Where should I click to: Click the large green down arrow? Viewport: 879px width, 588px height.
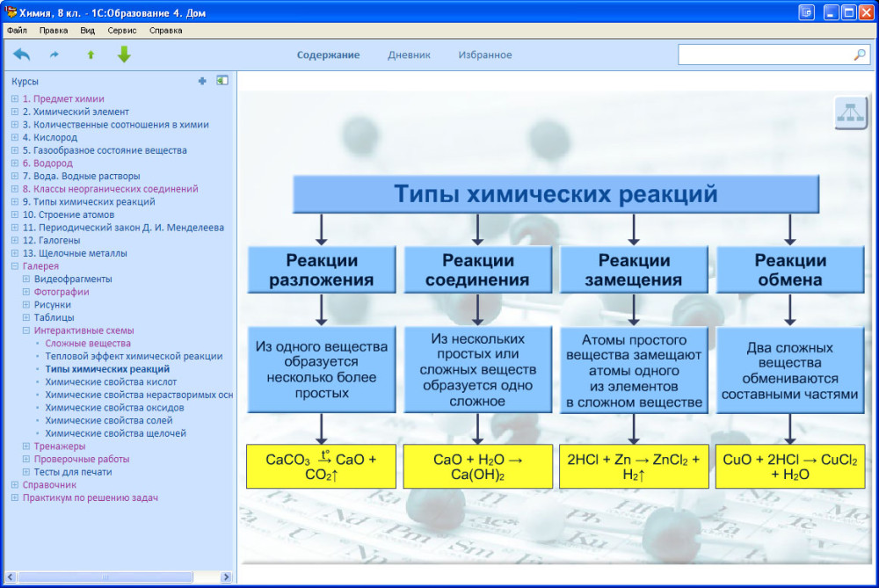coord(124,54)
